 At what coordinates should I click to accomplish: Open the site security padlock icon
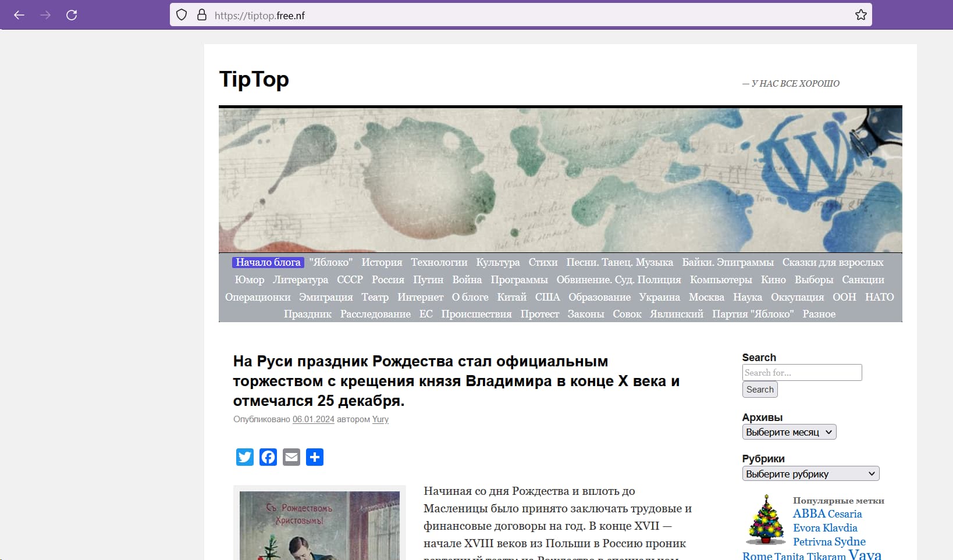202,15
